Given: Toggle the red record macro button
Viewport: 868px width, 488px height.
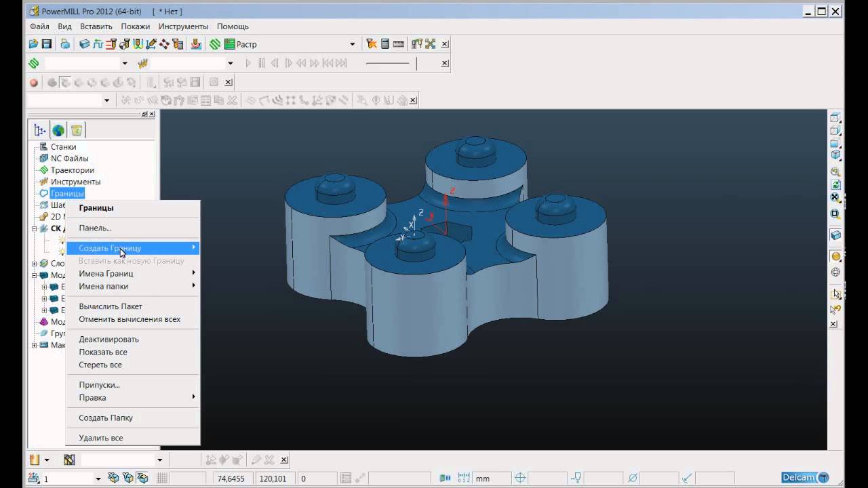Looking at the screenshot, I should pyautogui.click(x=33, y=83).
